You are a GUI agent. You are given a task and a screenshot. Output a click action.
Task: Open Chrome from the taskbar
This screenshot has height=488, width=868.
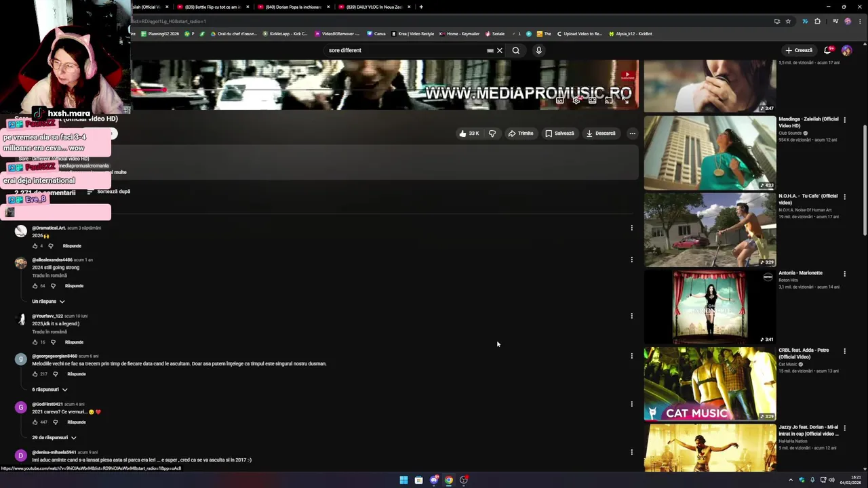coord(448,480)
